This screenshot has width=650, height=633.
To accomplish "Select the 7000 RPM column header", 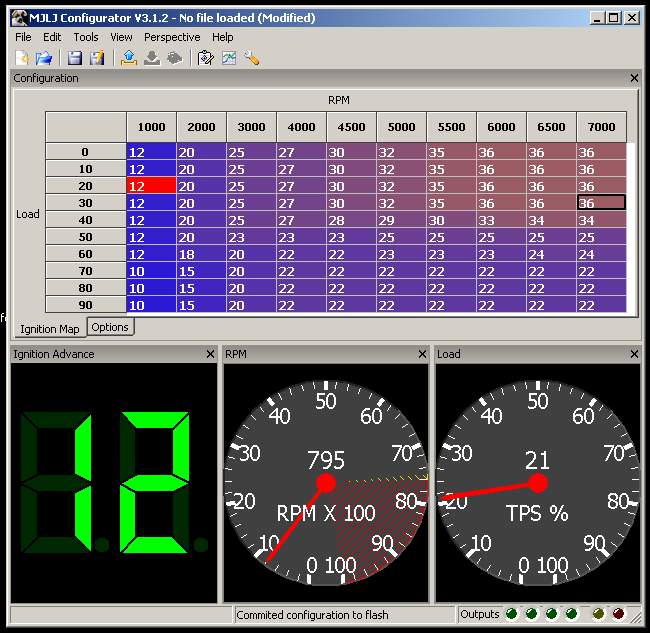I will pos(601,127).
